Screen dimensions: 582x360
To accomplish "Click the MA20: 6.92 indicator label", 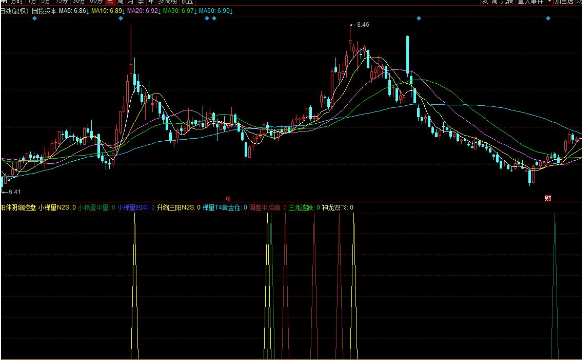I will 143,11.
